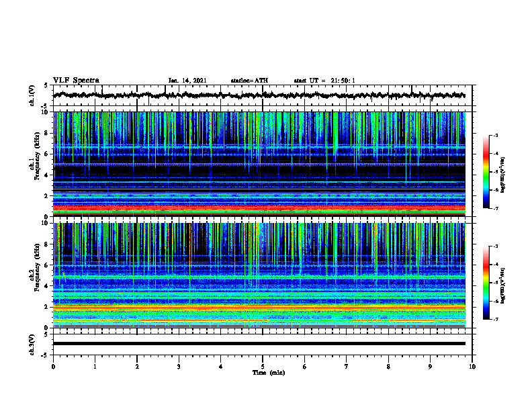This screenshot has height=411, width=532.
Task: Click the "-3" label on ch.2 color bar
Action: [496, 246]
